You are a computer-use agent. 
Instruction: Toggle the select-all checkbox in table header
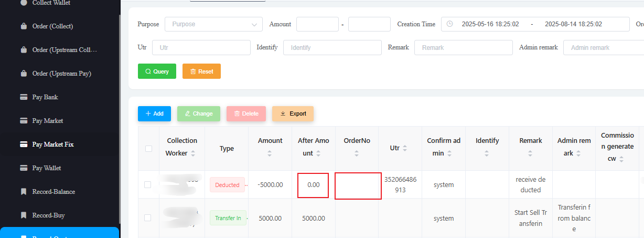pos(148,149)
